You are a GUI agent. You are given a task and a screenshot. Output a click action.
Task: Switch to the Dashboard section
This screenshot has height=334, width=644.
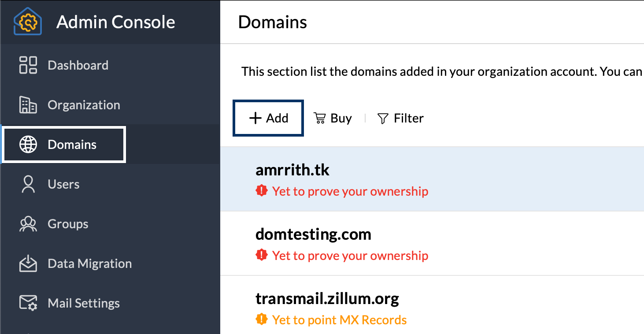78,65
